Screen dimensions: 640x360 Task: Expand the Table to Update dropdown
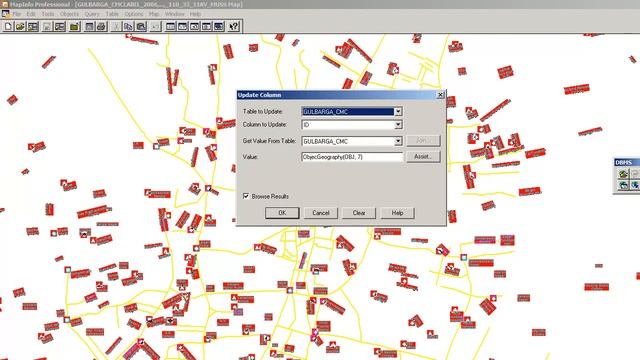point(398,111)
